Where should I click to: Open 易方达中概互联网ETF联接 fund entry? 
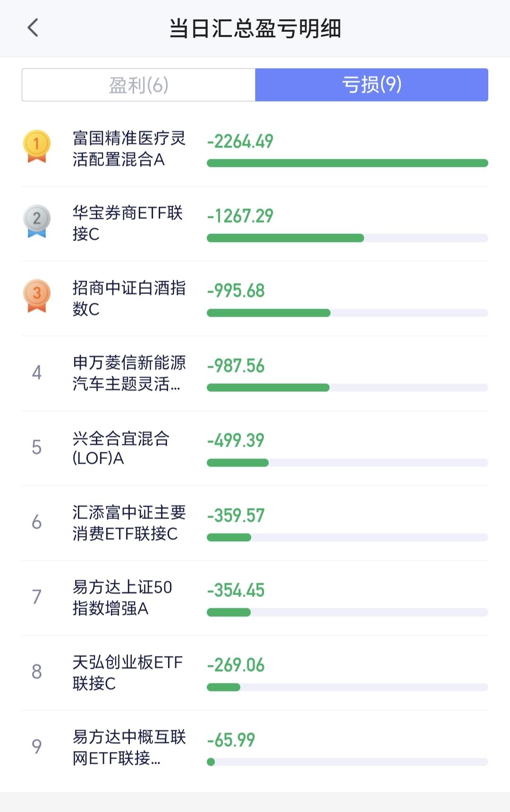click(x=128, y=747)
